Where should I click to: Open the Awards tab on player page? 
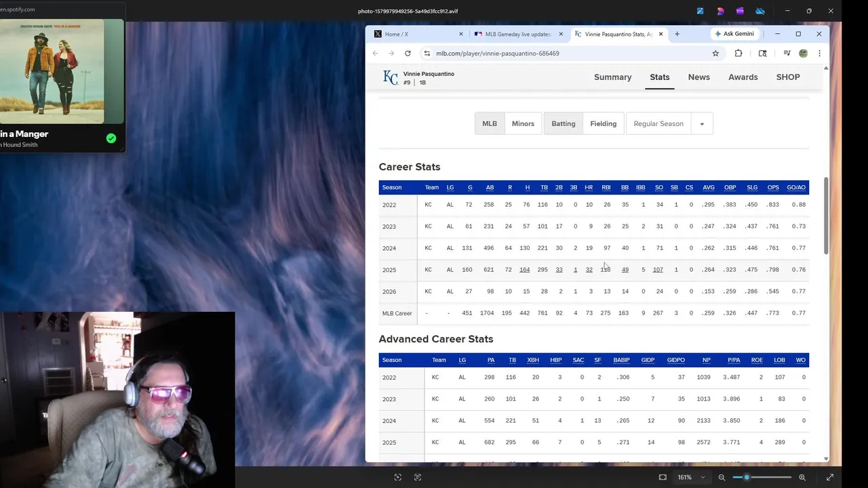tap(743, 77)
